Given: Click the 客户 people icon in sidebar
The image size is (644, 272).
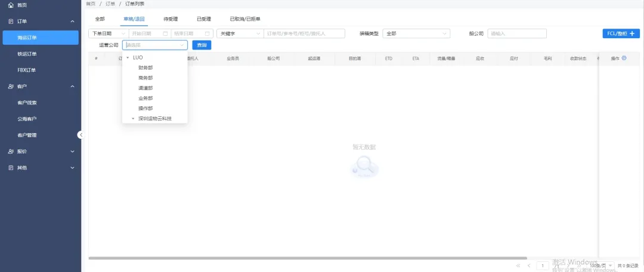Looking at the screenshot, I should (x=11, y=86).
